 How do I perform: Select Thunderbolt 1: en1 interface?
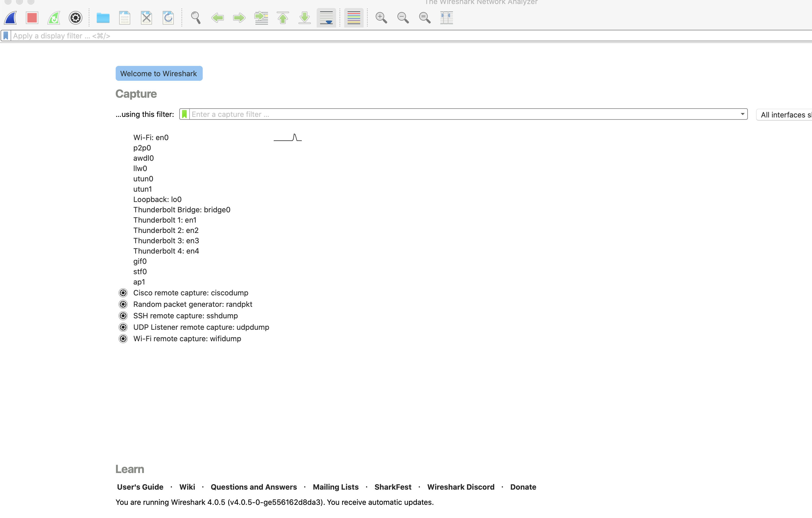pos(165,220)
